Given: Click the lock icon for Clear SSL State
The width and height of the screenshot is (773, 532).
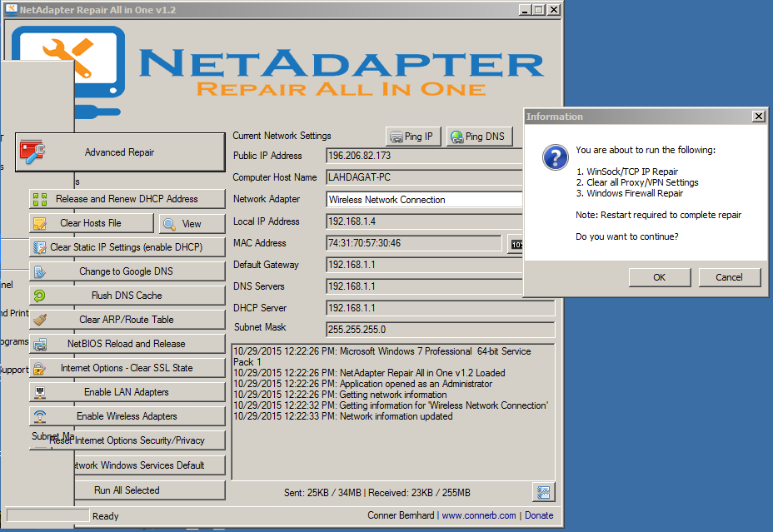Looking at the screenshot, I should point(39,368).
